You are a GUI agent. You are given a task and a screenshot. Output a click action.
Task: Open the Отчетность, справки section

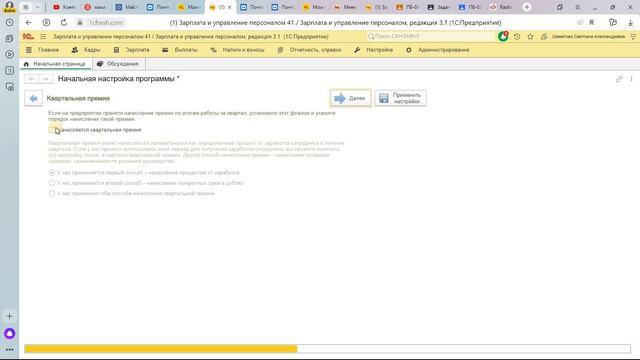(309, 50)
